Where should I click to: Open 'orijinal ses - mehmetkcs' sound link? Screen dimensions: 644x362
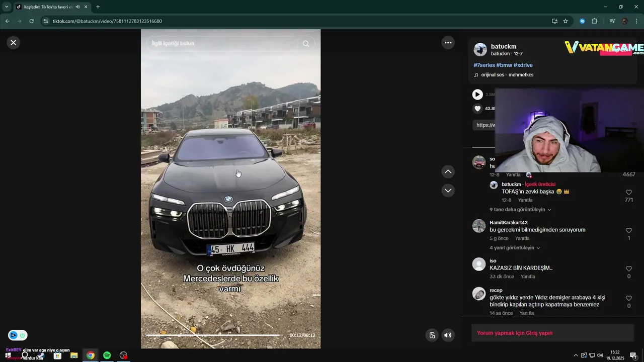pyautogui.click(x=507, y=75)
